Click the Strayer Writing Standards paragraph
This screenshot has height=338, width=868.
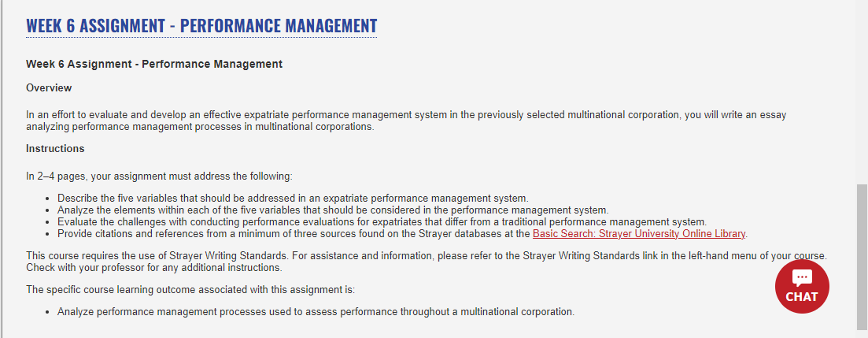point(427,262)
